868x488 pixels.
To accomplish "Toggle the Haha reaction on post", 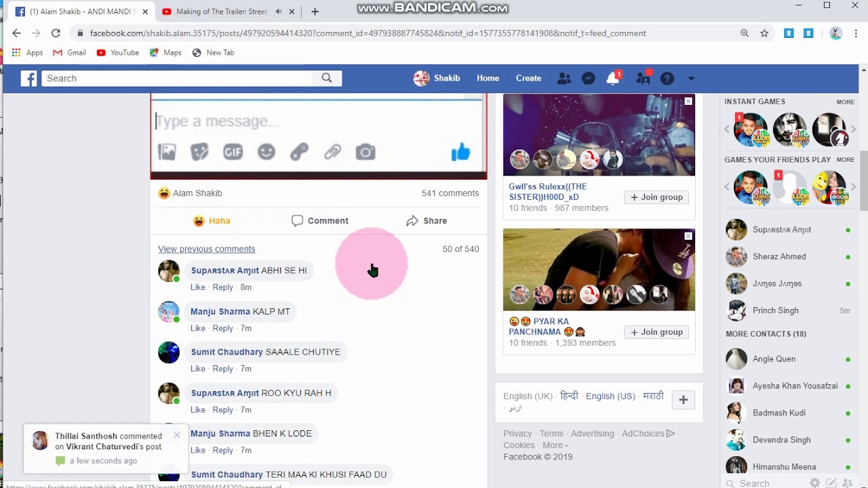I will pos(212,221).
